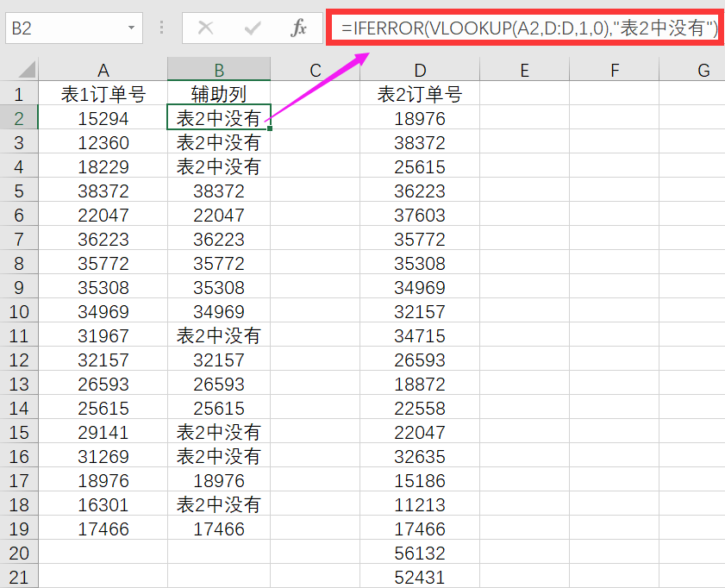Click the formula bar three-dot resize handle
The image size is (725, 588).
pyautogui.click(x=161, y=28)
